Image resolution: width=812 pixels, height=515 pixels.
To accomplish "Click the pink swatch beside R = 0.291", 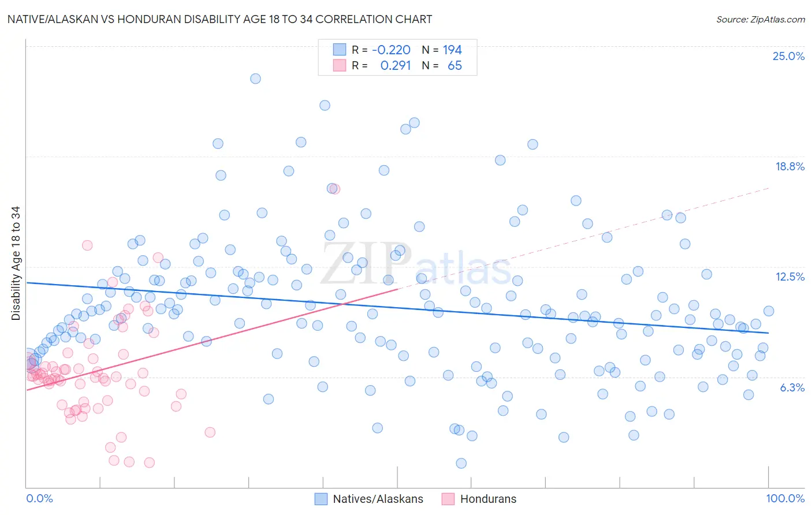I will pyautogui.click(x=339, y=65).
